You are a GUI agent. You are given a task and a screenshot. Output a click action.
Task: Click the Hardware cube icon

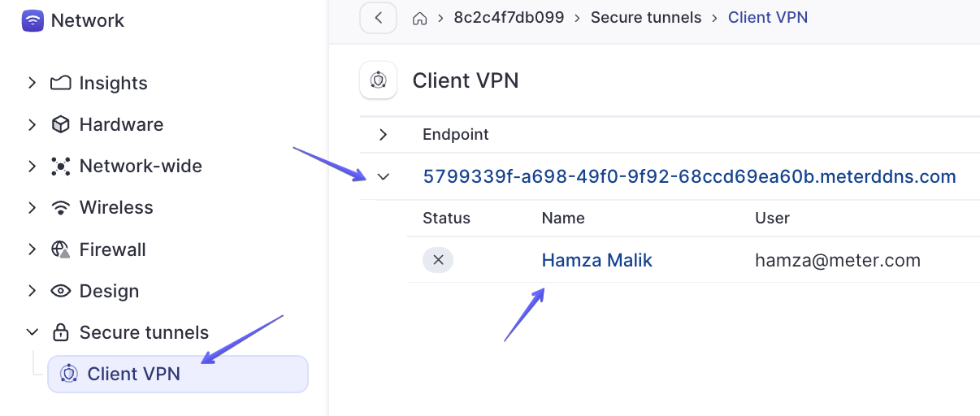pos(60,124)
